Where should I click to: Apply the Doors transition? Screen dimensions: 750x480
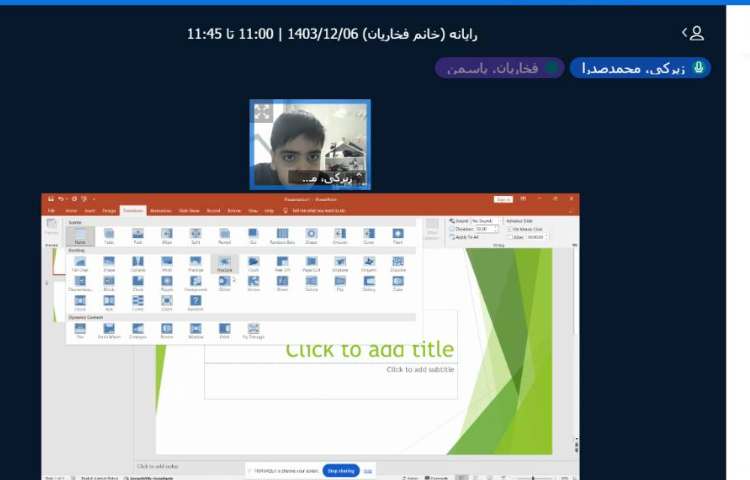coord(80,303)
